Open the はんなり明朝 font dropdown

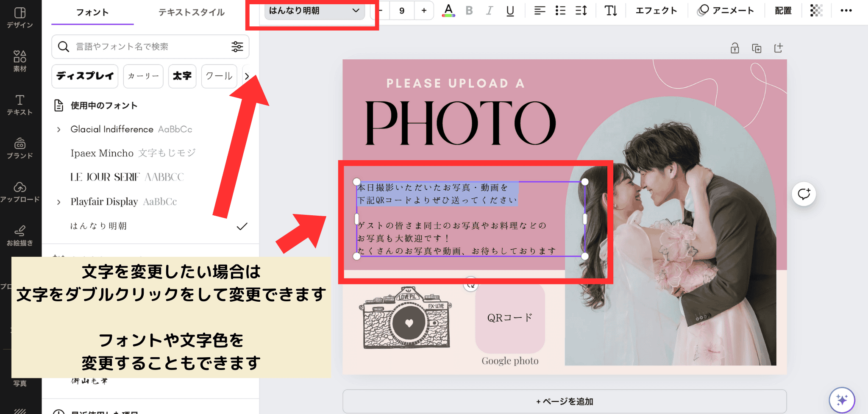314,11
